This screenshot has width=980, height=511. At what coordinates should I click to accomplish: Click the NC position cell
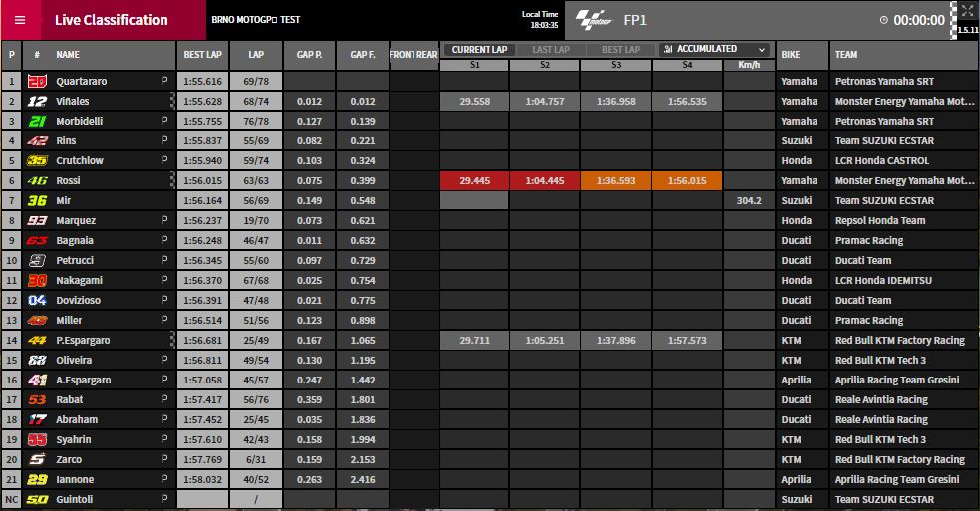click(11, 500)
